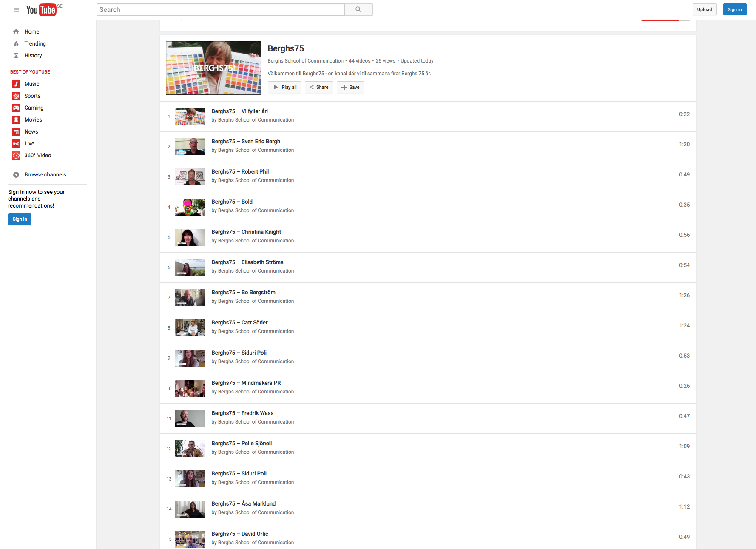The height and width of the screenshot is (549, 756).
Task: Click Play all button
Action: click(x=285, y=87)
